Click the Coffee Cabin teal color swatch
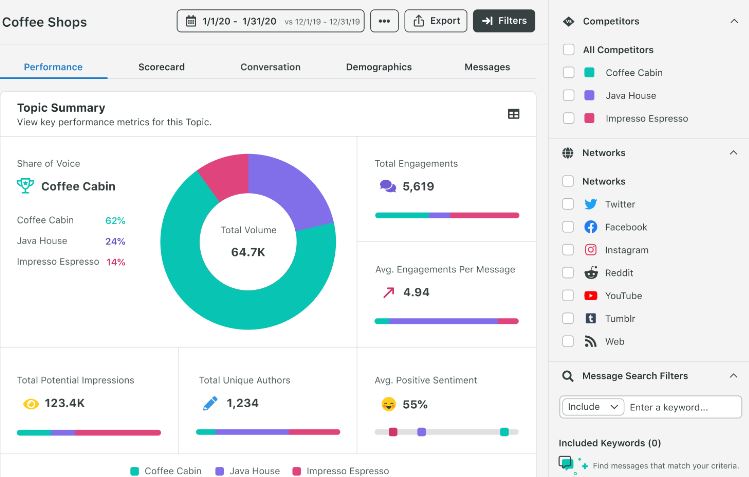 pyautogui.click(x=589, y=73)
